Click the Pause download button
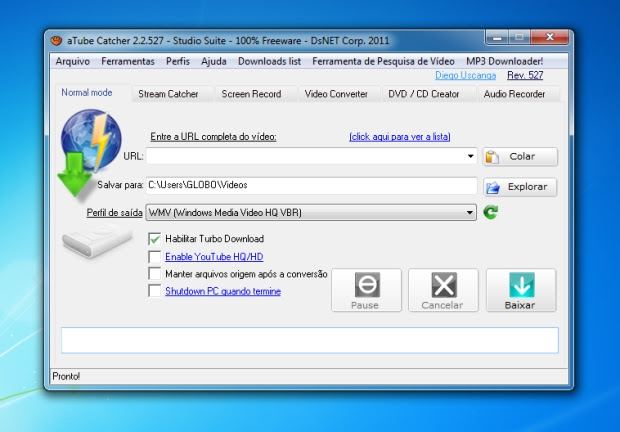Viewport: 620px width, 432px height. click(x=367, y=290)
